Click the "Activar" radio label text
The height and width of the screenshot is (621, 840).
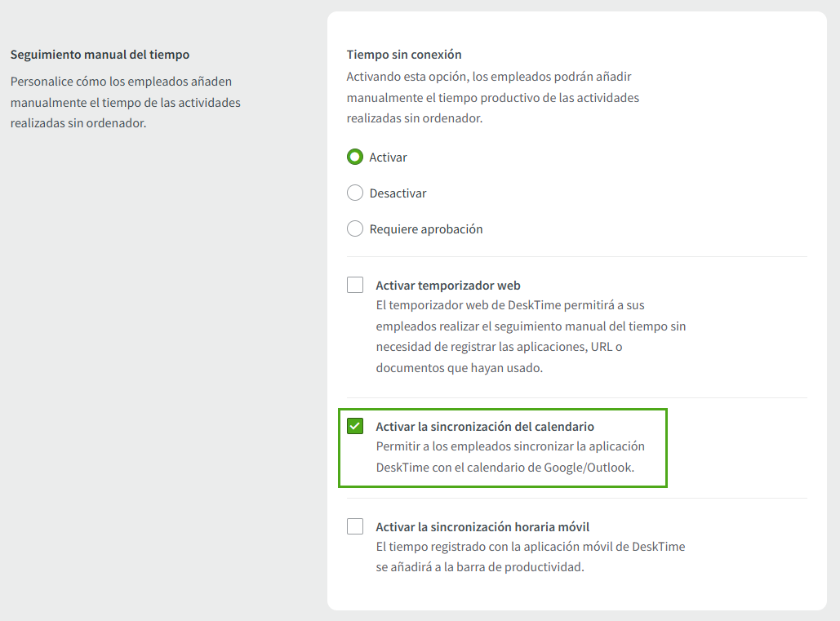click(x=388, y=157)
